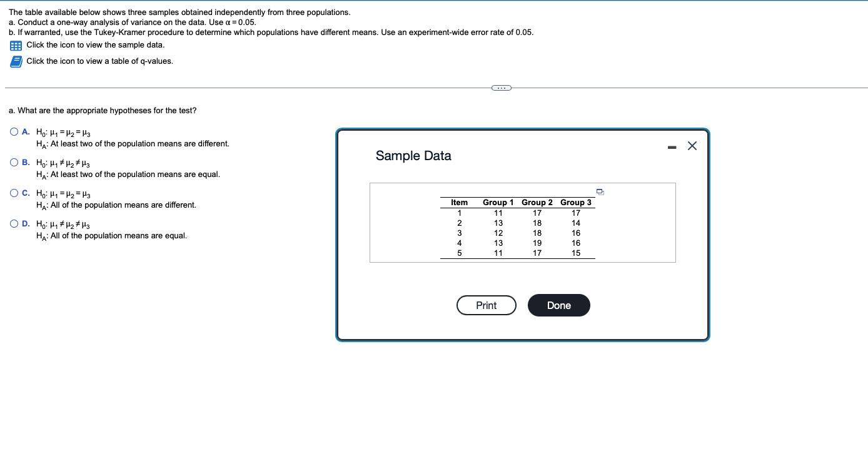Screen dimensions: 868x466
Task: Click 'All of the population means are equal' text
Action: click(119, 236)
